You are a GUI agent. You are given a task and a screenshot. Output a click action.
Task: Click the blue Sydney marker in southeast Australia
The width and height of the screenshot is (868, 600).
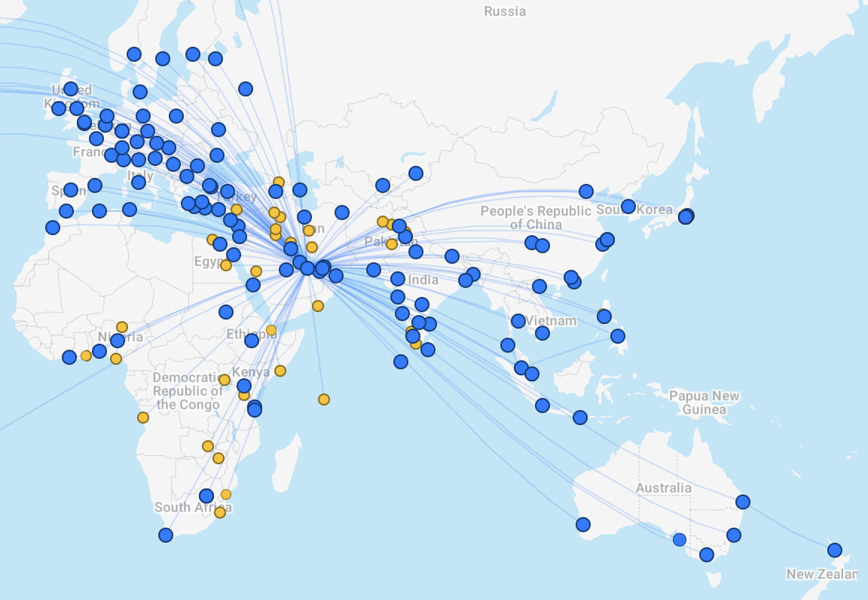[x=733, y=535]
